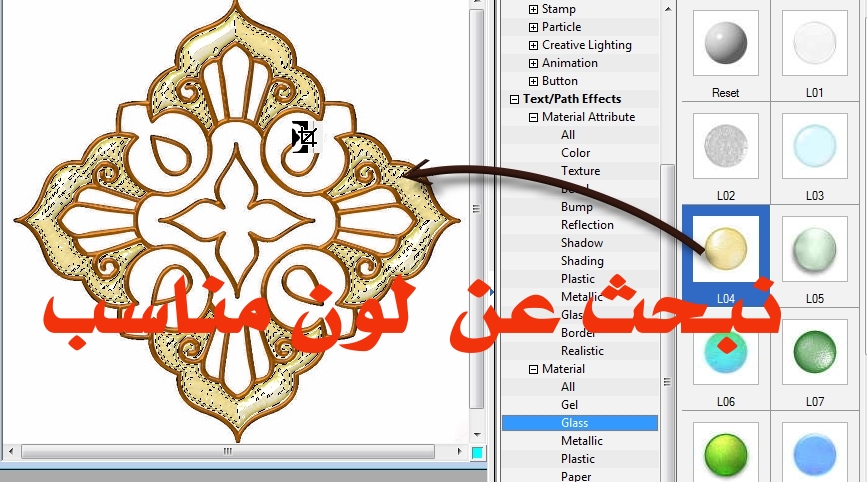Select the L04 yellow glass preset
Viewport: 867px width, 482px height.
(726, 247)
